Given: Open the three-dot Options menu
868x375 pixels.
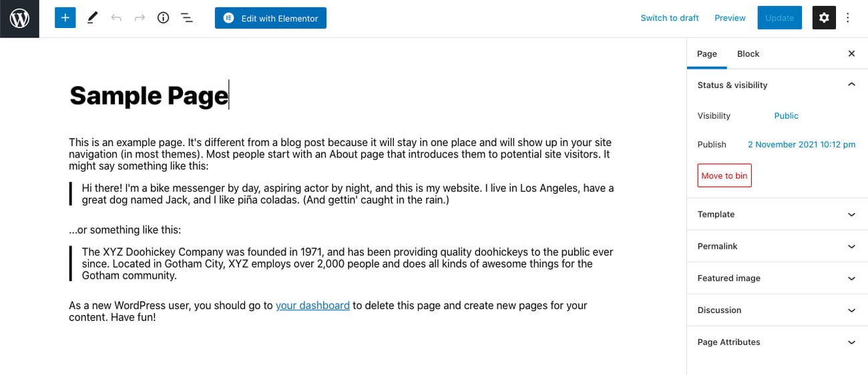Looking at the screenshot, I should click(x=848, y=18).
